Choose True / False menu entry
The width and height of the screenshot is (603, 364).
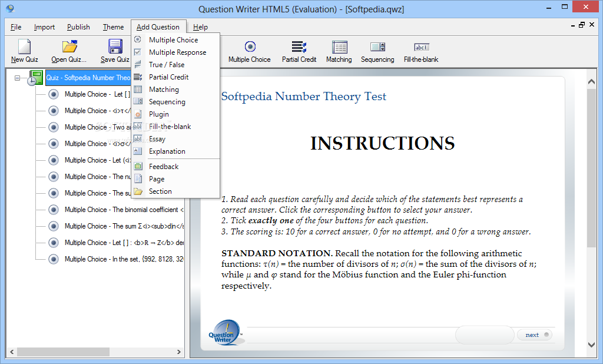point(175,65)
